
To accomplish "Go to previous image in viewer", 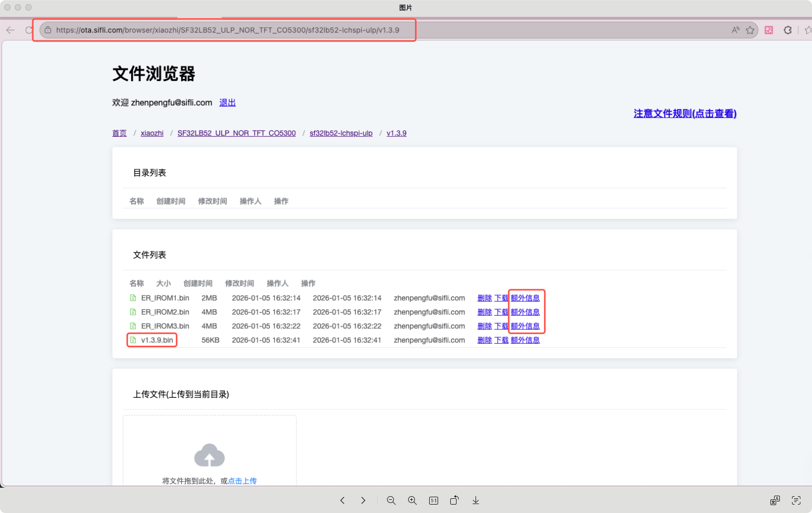I will pos(342,500).
